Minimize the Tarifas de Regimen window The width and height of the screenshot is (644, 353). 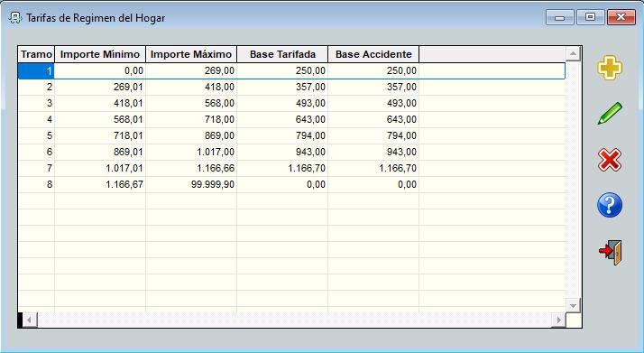[559, 17]
